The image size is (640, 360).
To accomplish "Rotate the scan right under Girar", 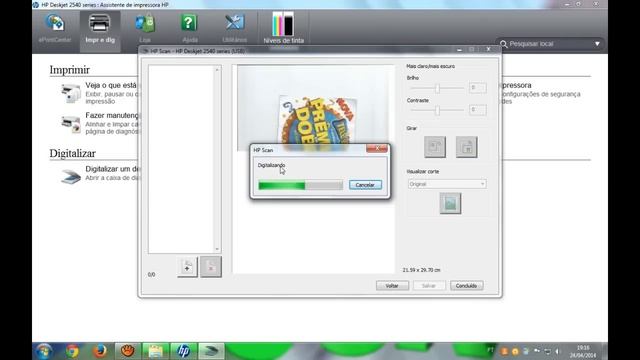I will [467, 147].
